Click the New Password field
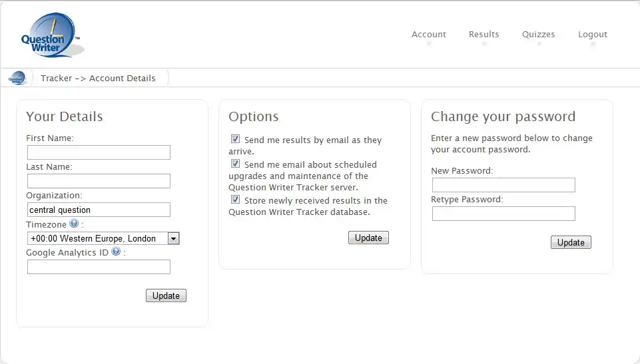This screenshot has height=364, width=640. tap(503, 185)
